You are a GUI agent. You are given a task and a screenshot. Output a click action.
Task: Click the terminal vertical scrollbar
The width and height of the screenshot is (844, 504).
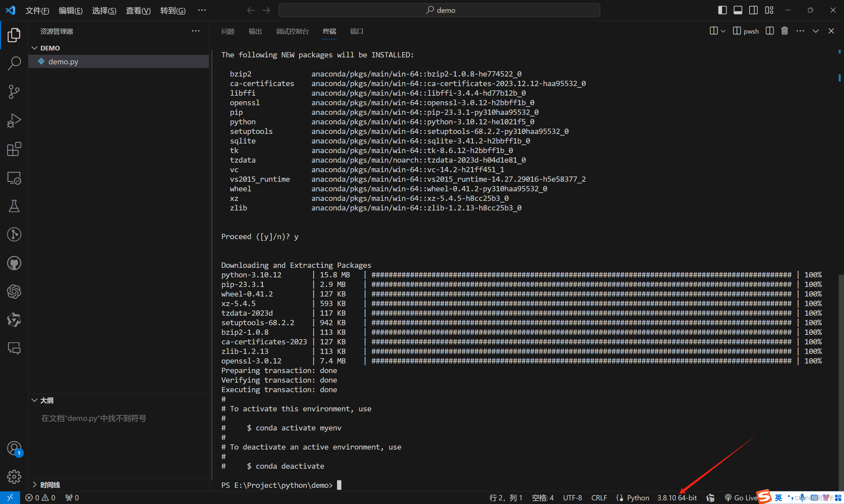tap(841, 382)
